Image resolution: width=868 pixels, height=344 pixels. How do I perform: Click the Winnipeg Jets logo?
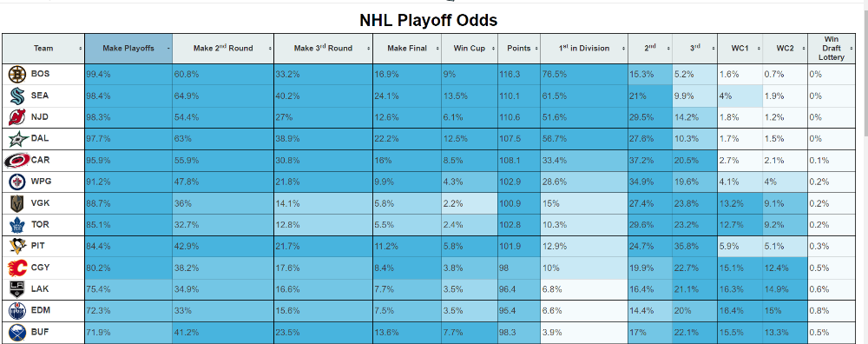coord(17,182)
